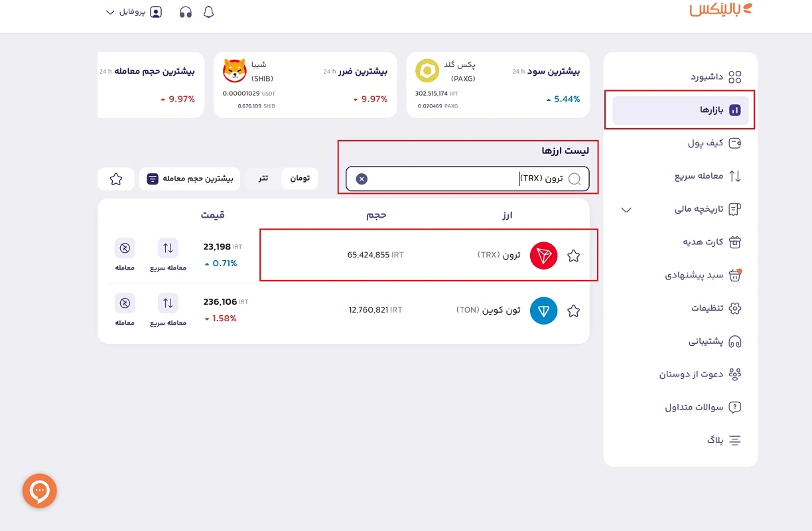Image resolution: width=812 pixels, height=531 pixels.
Task: Click the سبد پیشنهادی basket icon
Action: [734, 275]
